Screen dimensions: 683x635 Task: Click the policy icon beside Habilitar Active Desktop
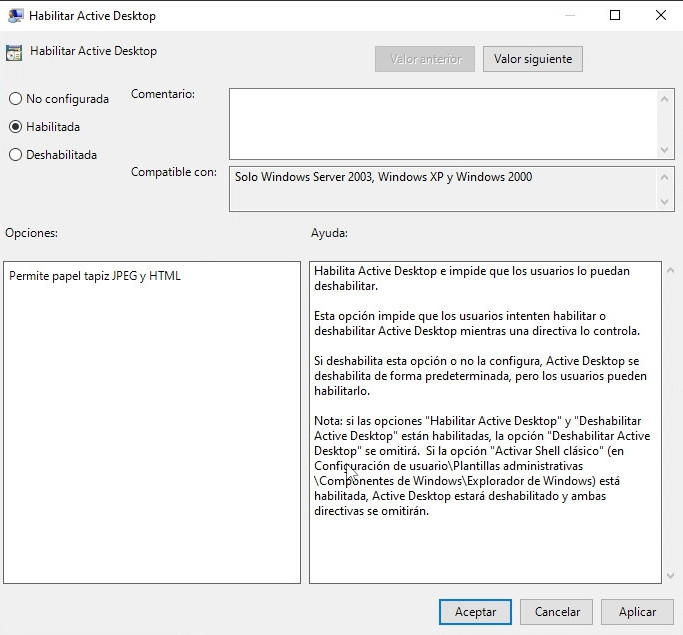pyautogui.click(x=14, y=52)
